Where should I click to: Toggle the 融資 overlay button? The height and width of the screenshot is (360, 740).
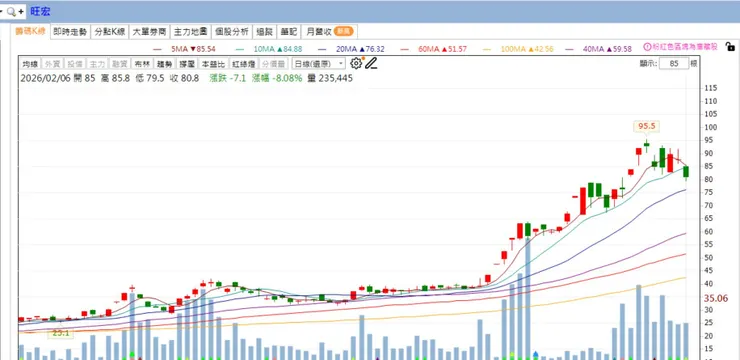coord(119,64)
